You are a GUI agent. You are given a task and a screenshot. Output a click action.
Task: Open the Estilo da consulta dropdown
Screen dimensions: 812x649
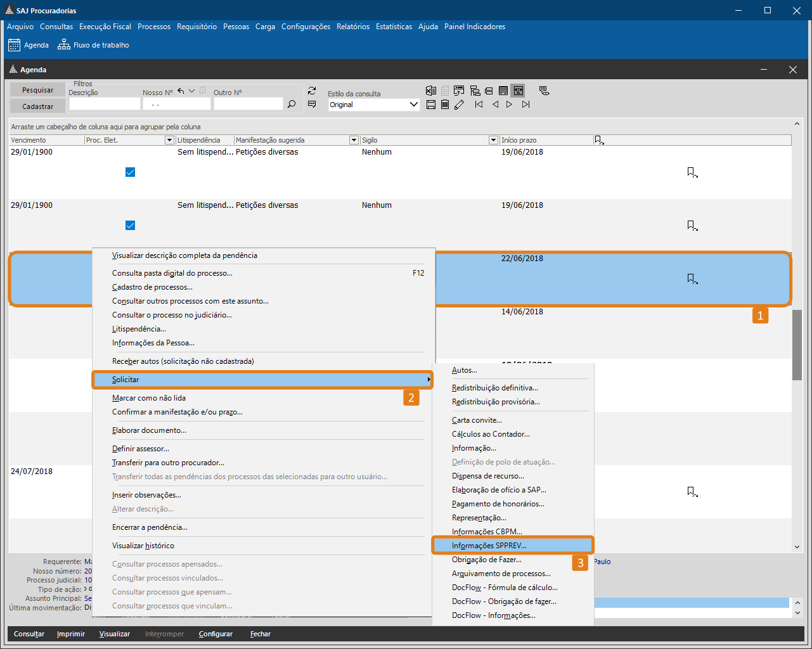coord(374,105)
